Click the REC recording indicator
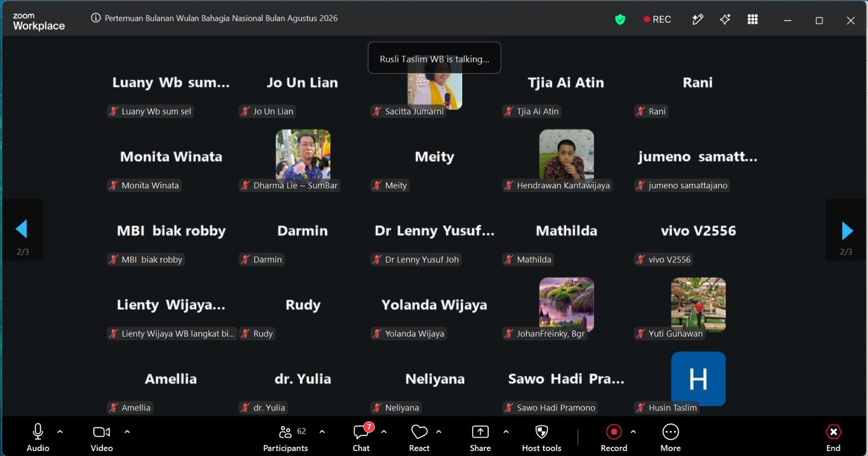The image size is (868, 456). 657,20
